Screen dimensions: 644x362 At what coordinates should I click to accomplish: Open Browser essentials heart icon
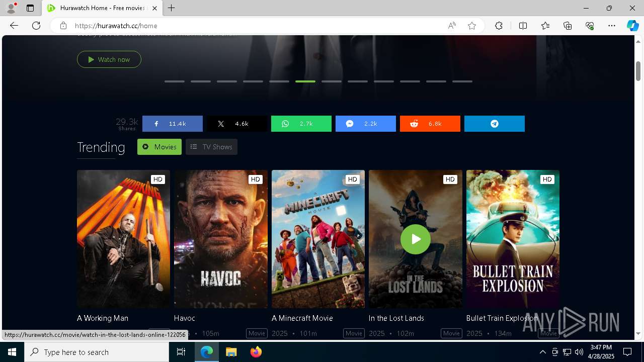590,26
